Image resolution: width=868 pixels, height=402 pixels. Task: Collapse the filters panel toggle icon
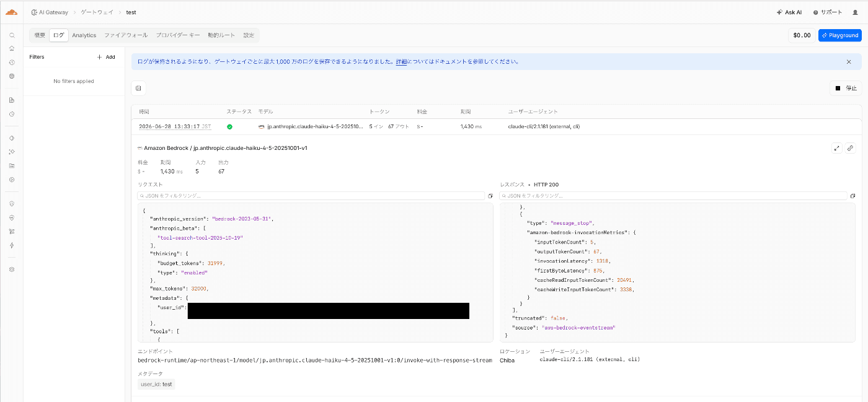138,89
